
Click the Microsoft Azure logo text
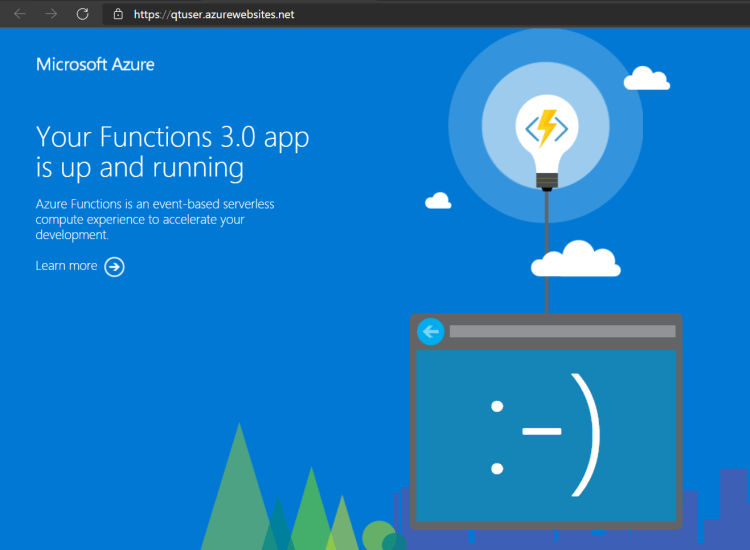tap(95, 64)
